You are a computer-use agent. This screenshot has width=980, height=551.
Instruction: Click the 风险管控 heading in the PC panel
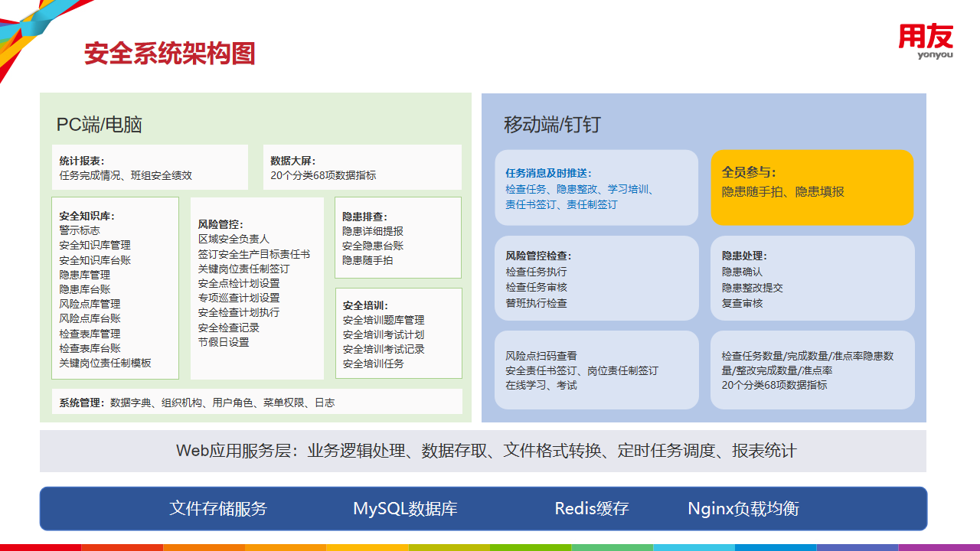click(220, 224)
